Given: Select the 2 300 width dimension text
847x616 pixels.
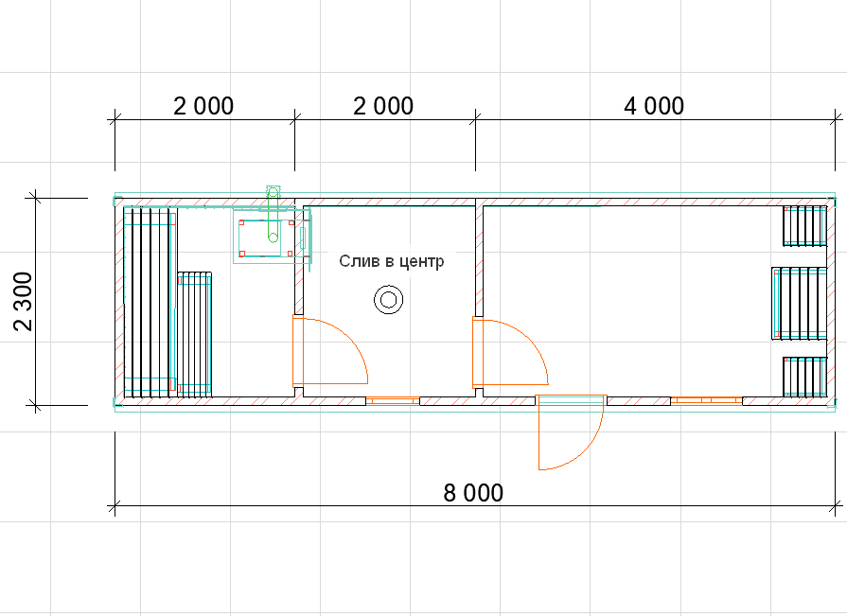Looking at the screenshot, I should coord(24,301).
